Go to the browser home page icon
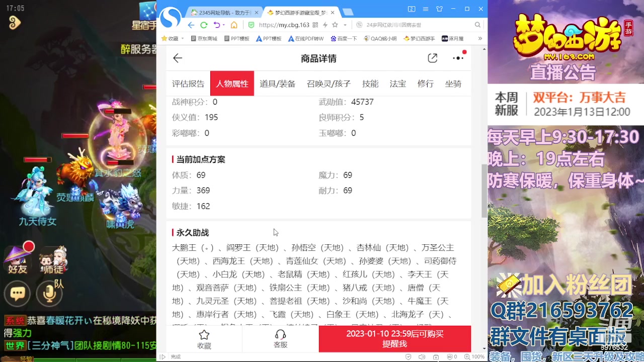The height and width of the screenshot is (362, 644). point(234,25)
